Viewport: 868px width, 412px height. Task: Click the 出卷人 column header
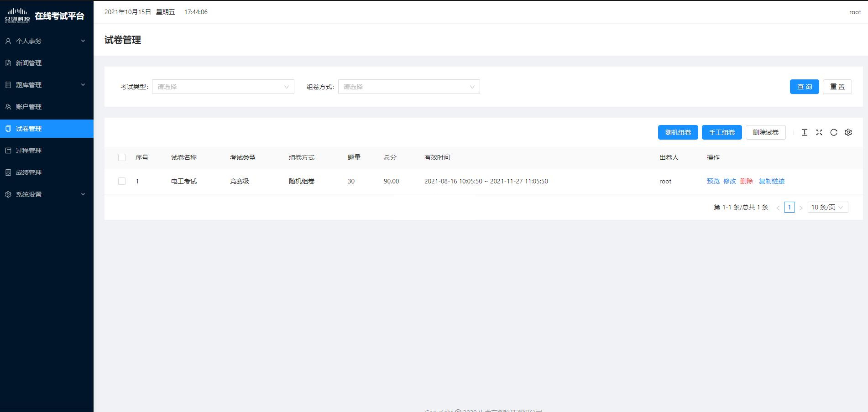coord(669,157)
